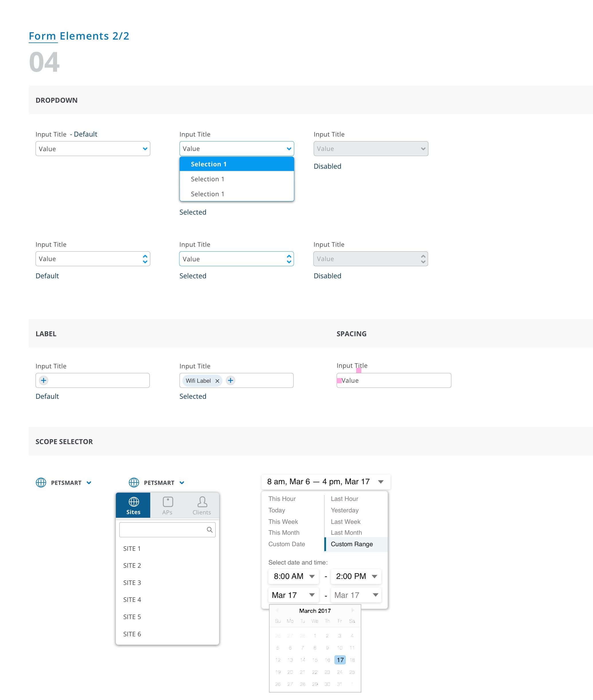The height and width of the screenshot is (700, 593).
Task: Click the globe icon beside first PETSMART
Action: [x=41, y=483]
